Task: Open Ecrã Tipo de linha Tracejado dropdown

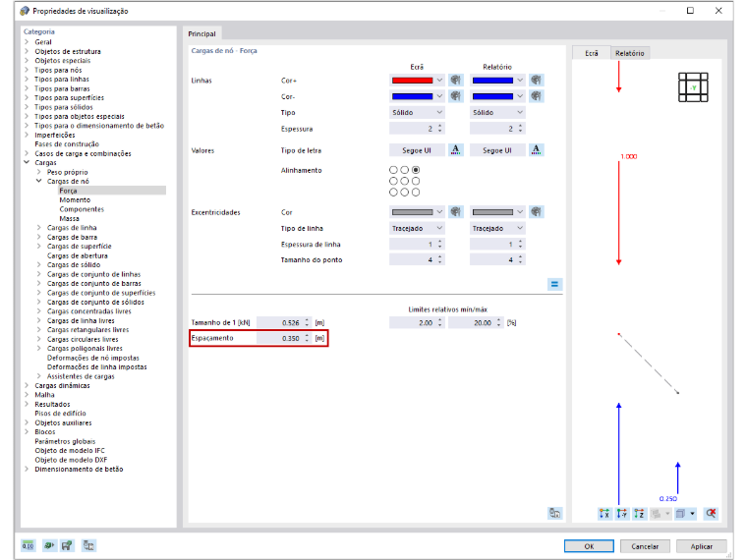Action: point(417,228)
